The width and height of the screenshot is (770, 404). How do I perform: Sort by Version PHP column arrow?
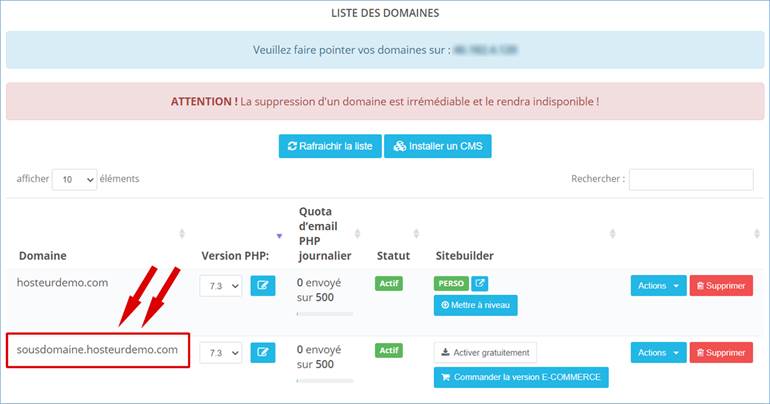coord(279,234)
